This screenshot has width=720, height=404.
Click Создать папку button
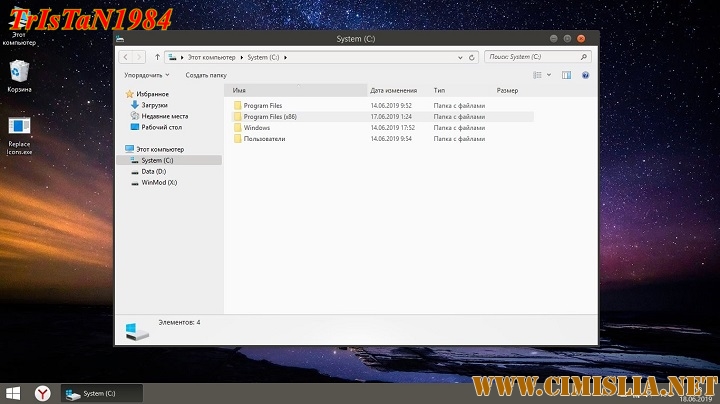tap(206, 75)
